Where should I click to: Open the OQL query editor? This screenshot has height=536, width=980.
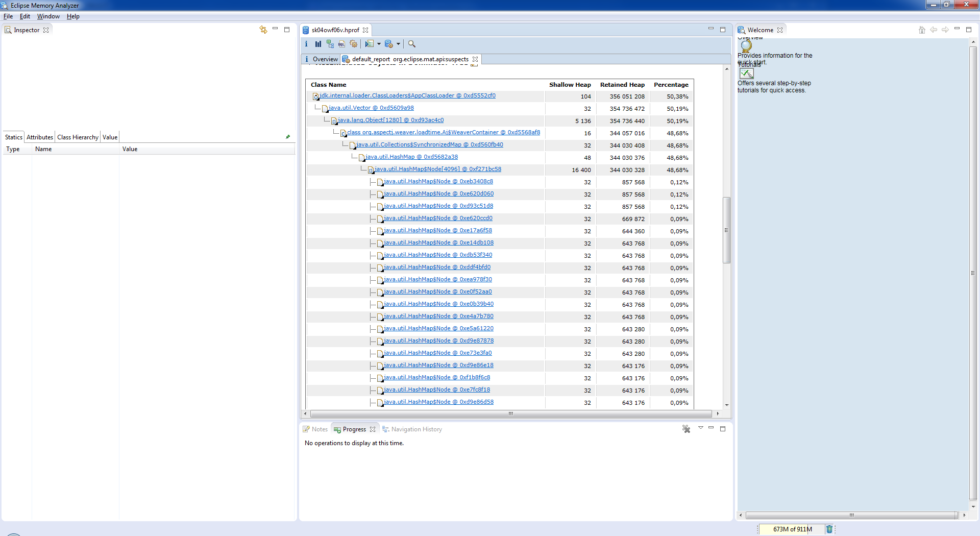coord(341,44)
